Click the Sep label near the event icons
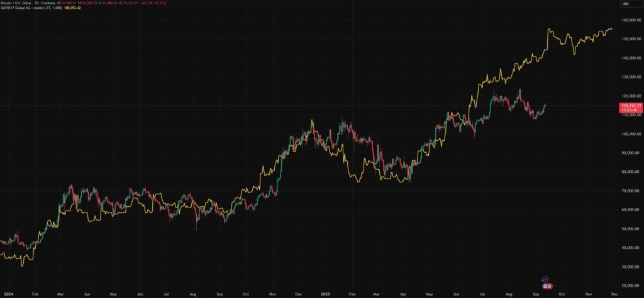644x298 pixels. click(x=535, y=294)
